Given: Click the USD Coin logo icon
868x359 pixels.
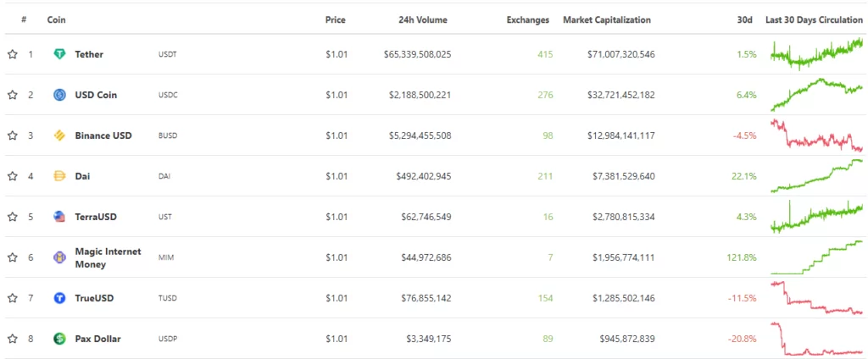Looking at the screenshot, I should click(x=59, y=95).
